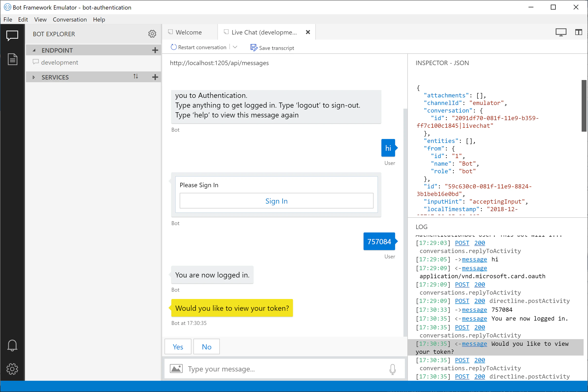Open the Help menu
The height and width of the screenshot is (392, 588).
(99, 20)
